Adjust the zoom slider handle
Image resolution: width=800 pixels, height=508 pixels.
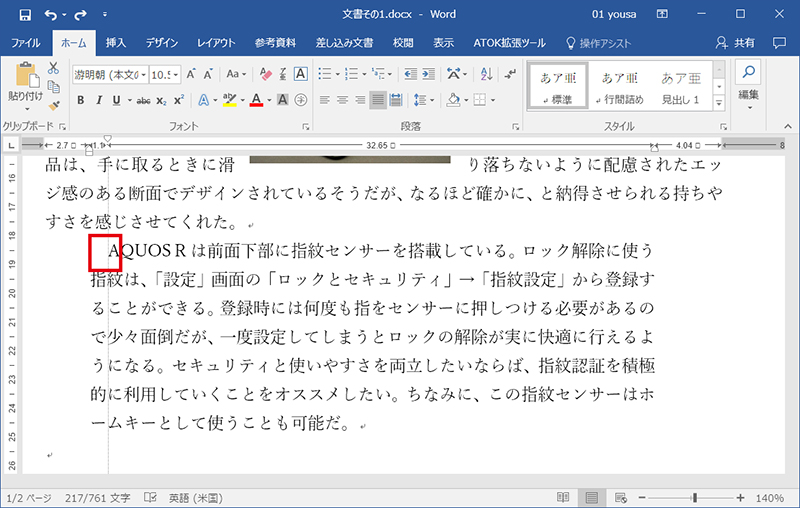point(694,497)
